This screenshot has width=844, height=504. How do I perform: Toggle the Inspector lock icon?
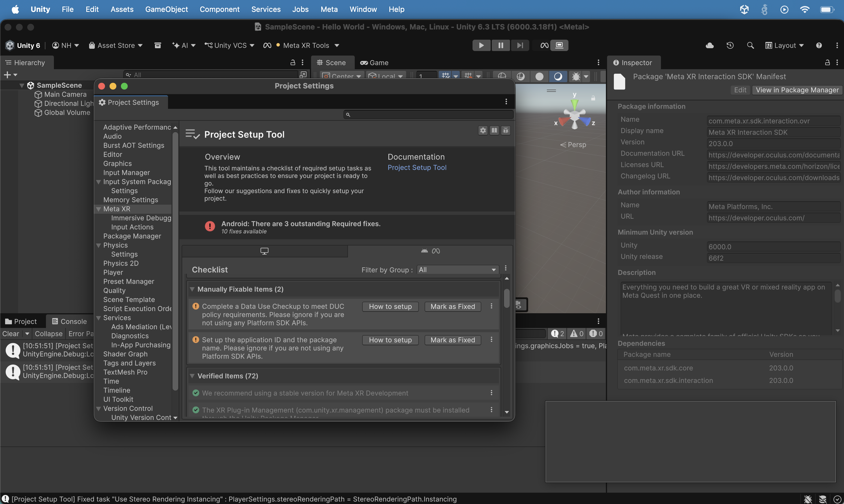click(827, 62)
